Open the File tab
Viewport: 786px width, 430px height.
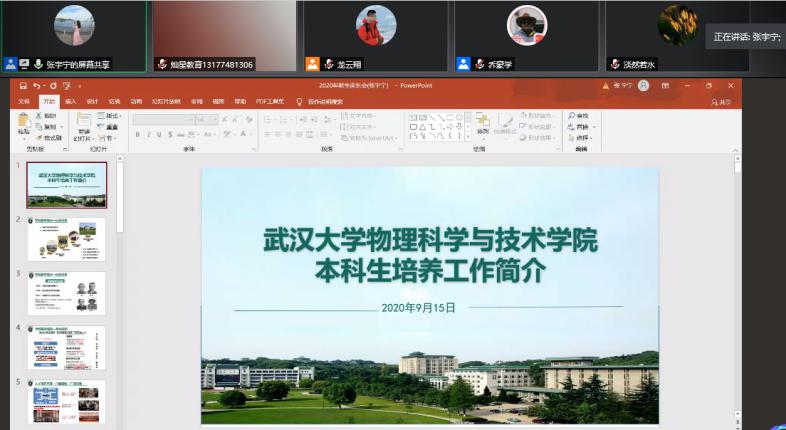pyautogui.click(x=24, y=101)
